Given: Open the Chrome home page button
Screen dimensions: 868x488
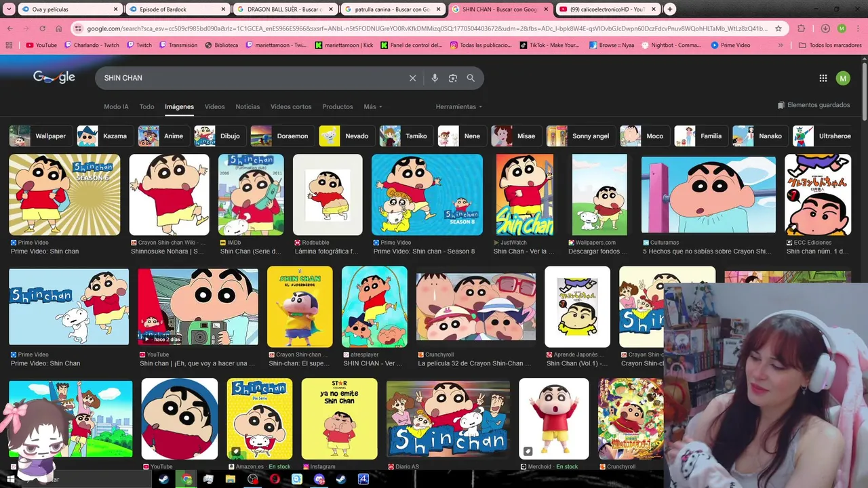Looking at the screenshot, I should tap(58, 28).
